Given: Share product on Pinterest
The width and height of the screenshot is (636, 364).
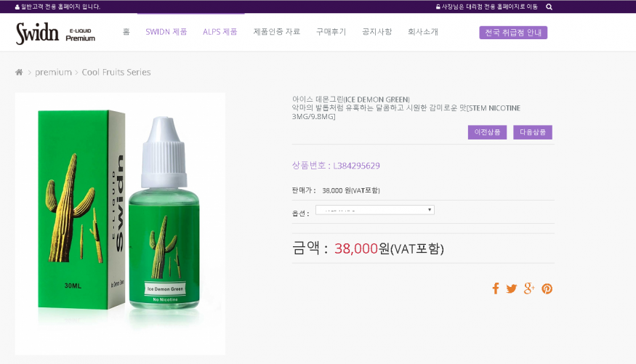Looking at the screenshot, I should pos(547,288).
